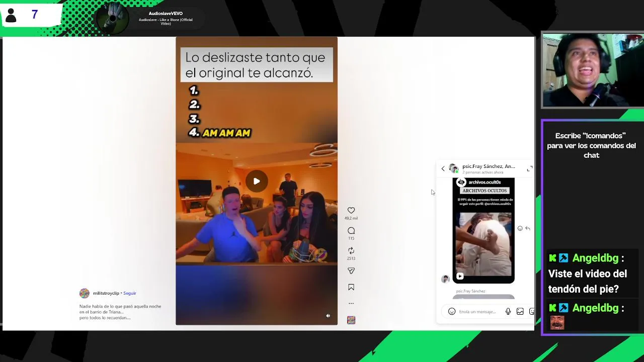This screenshot has width=644, height=362.
Task: Open the militstroyclip profile name
Action: point(106,293)
